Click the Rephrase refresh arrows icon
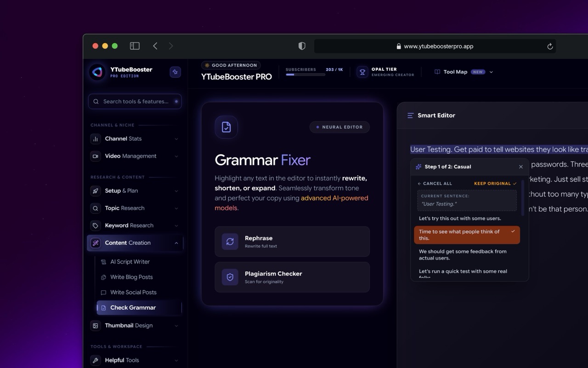Screen dimensions: 588x368 [230, 241]
